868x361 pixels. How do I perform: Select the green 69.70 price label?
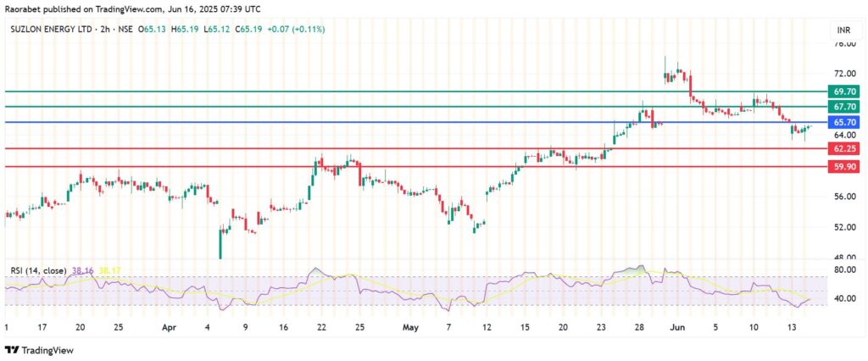coord(844,91)
